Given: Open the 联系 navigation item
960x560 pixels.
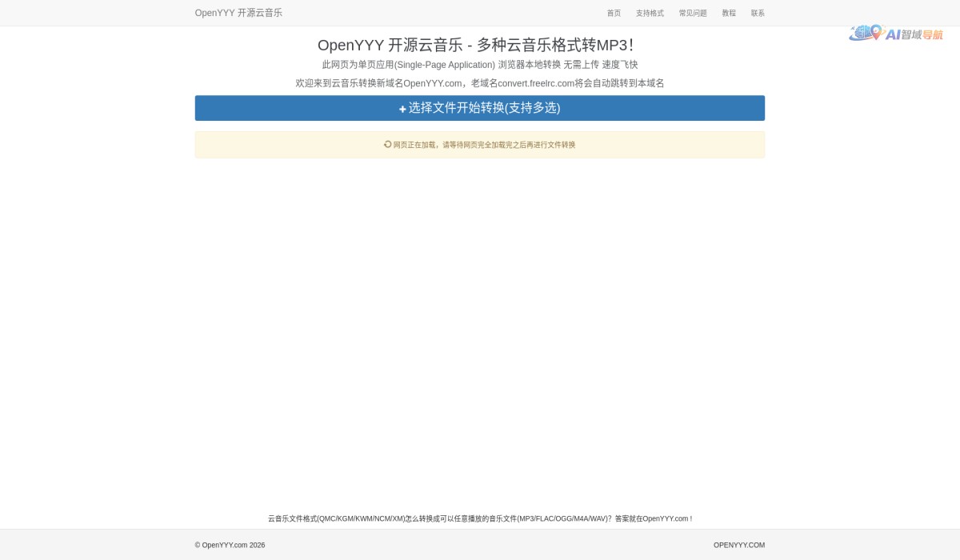Looking at the screenshot, I should (x=757, y=13).
